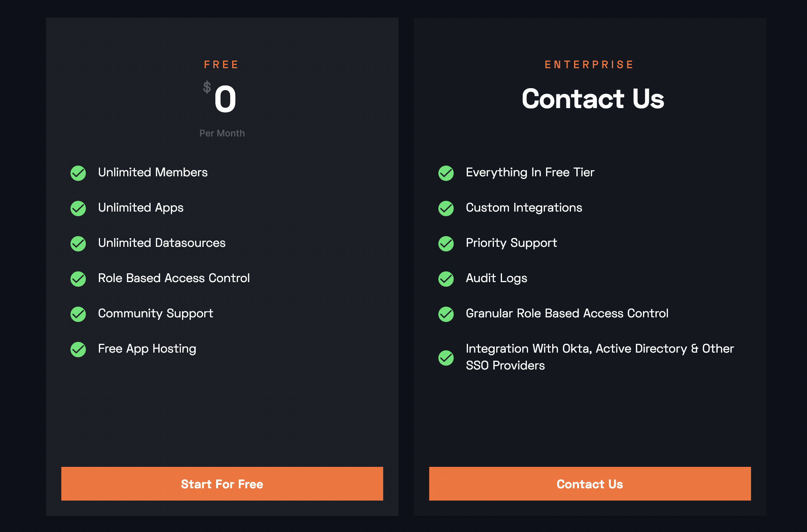
Task: Select the FREE tier label
Action: pos(221,64)
